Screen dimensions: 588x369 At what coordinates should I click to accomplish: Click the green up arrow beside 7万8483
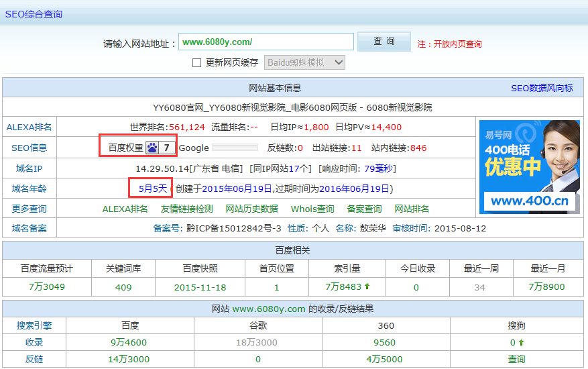point(367,286)
